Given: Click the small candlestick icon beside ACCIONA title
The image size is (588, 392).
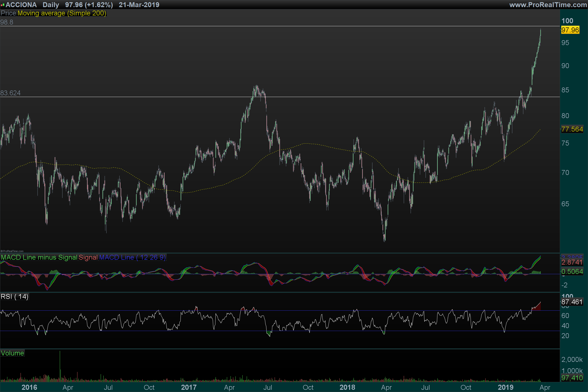Looking at the screenshot, I should click(x=2, y=5).
